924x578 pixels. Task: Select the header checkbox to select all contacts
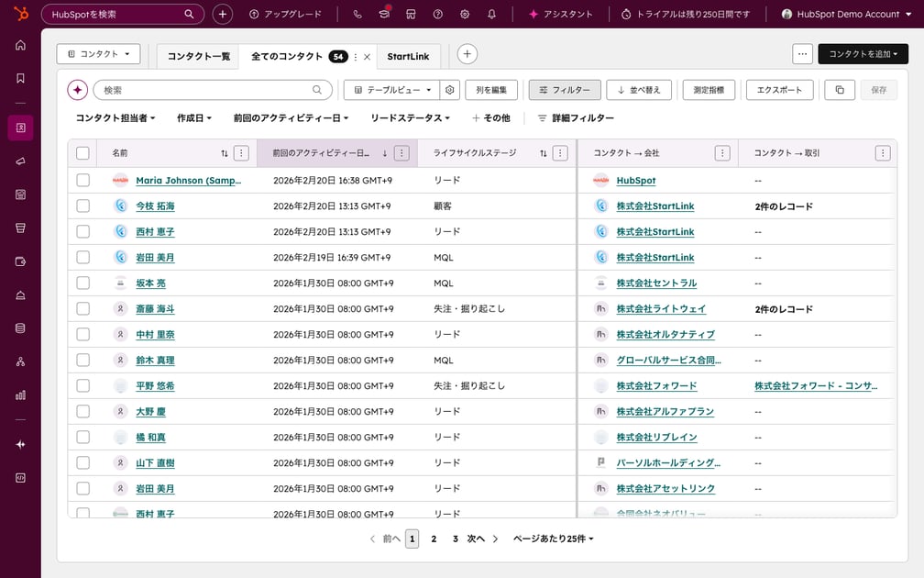(x=82, y=152)
